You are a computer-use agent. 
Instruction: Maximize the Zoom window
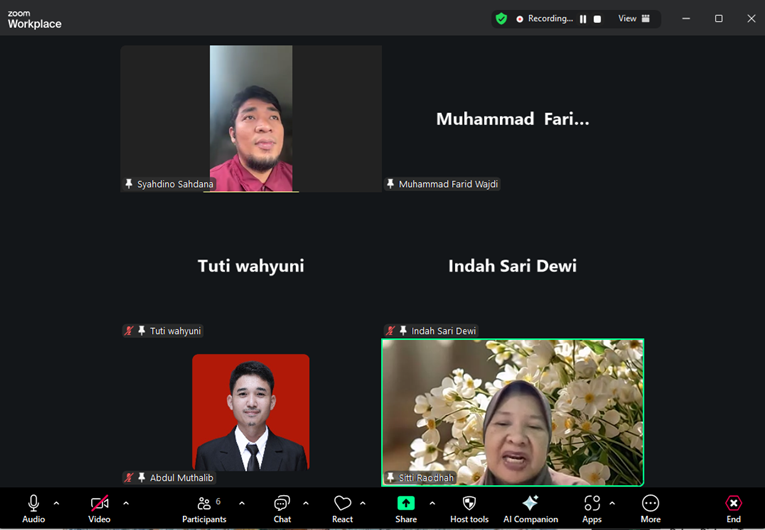click(719, 19)
